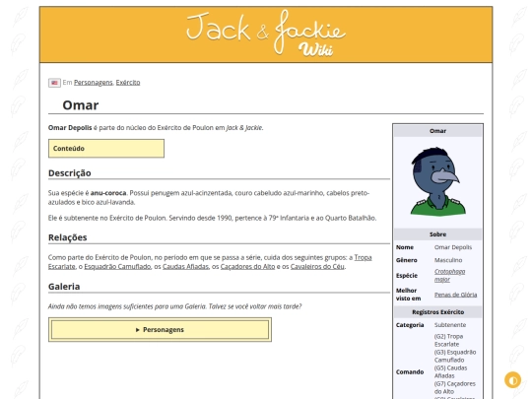
Task: Click Omar's portrait image in the infobox
Action: [438, 181]
